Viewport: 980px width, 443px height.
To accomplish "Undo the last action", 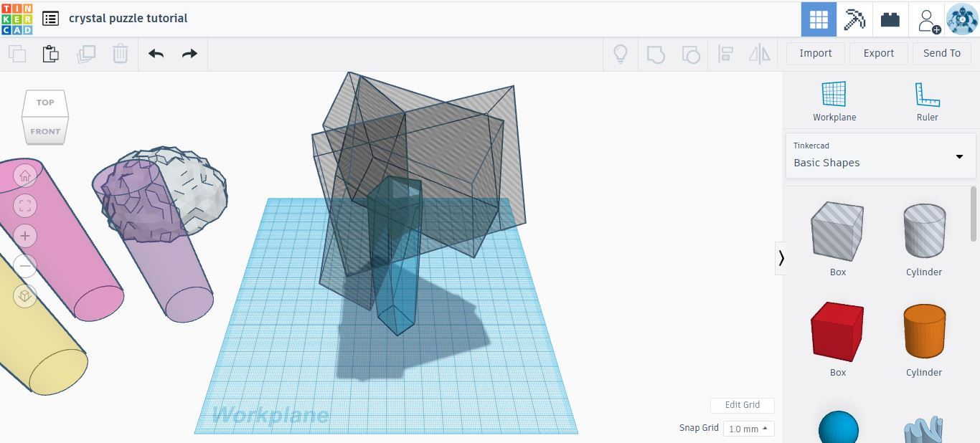I will [156, 54].
